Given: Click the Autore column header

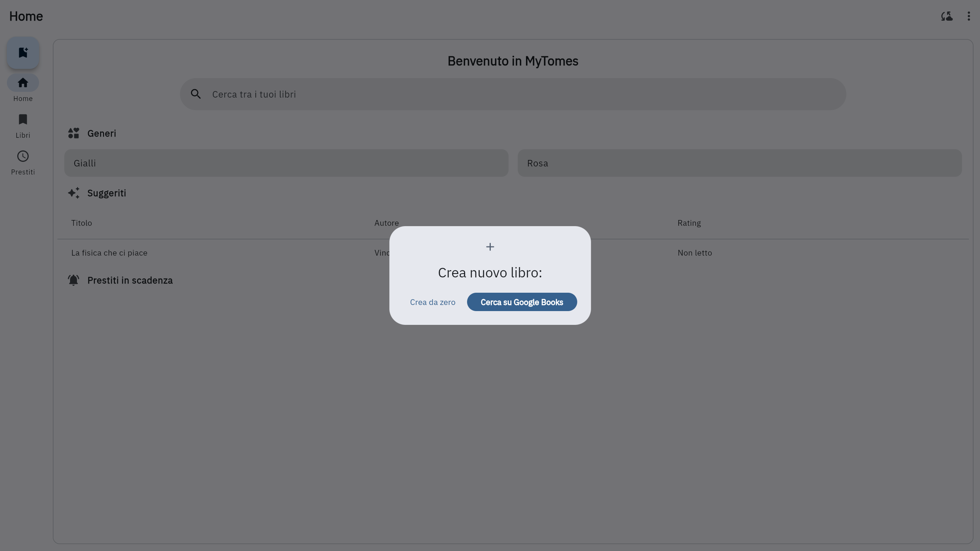Looking at the screenshot, I should tap(386, 223).
